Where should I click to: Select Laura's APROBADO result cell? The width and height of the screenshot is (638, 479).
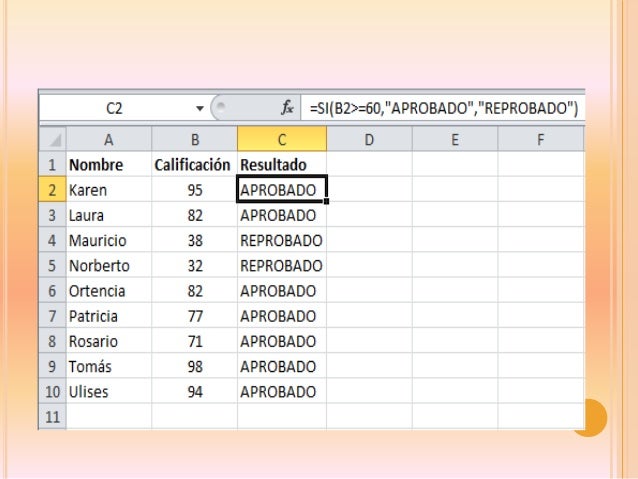tap(282, 215)
